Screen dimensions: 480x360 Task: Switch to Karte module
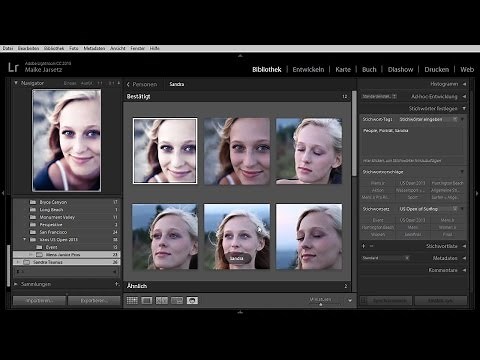(343, 69)
